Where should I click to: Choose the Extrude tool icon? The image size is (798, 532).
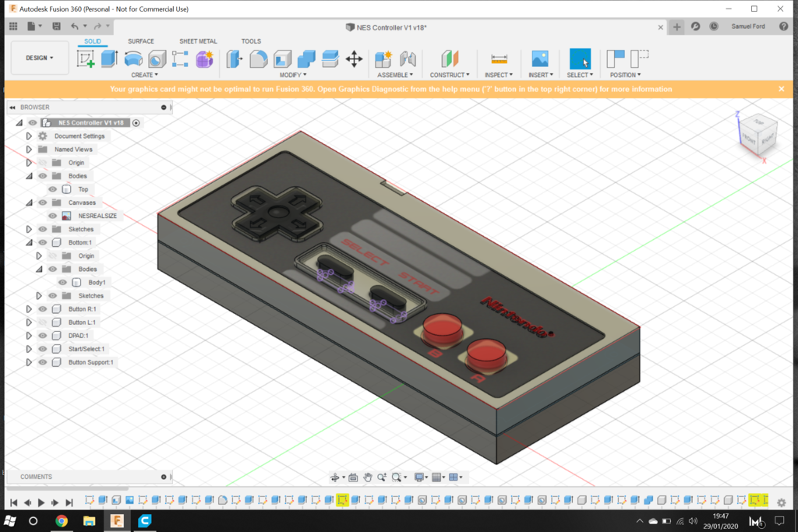(x=109, y=59)
